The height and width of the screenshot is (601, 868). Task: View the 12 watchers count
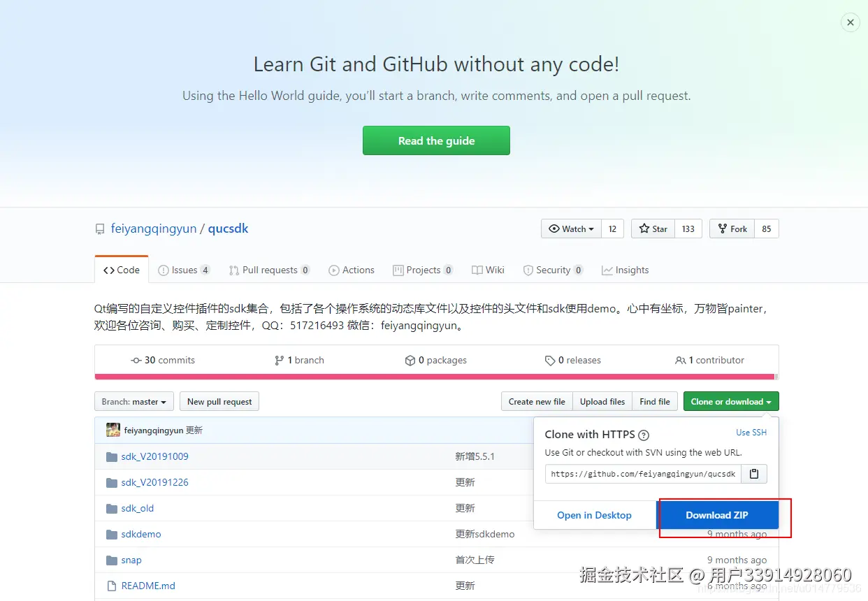612,229
